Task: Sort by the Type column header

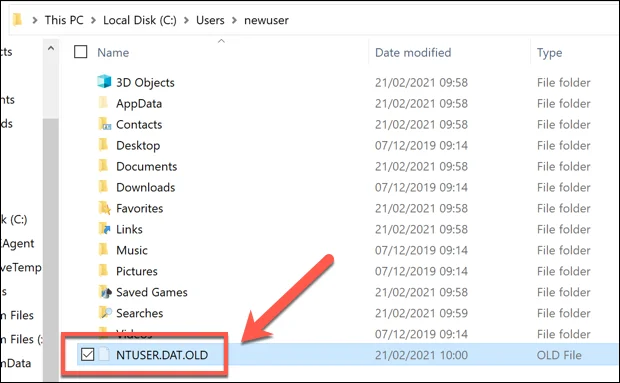Action: click(x=549, y=53)
